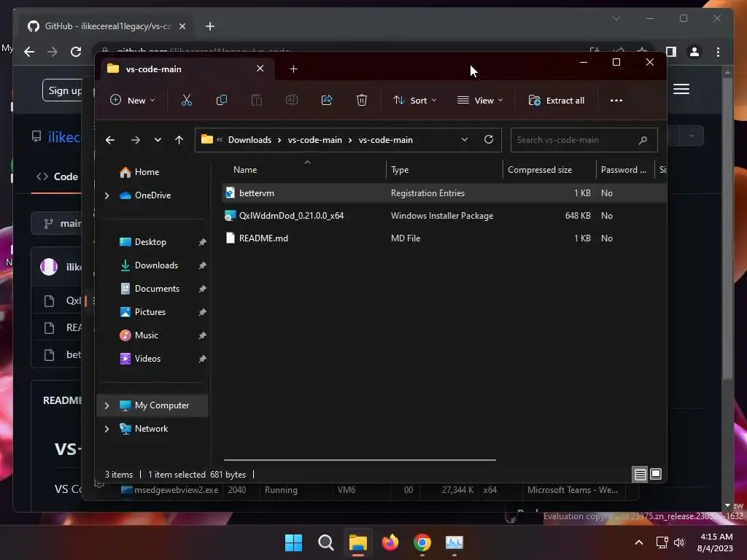Reload the page in Chrome

tap(76, 52)
